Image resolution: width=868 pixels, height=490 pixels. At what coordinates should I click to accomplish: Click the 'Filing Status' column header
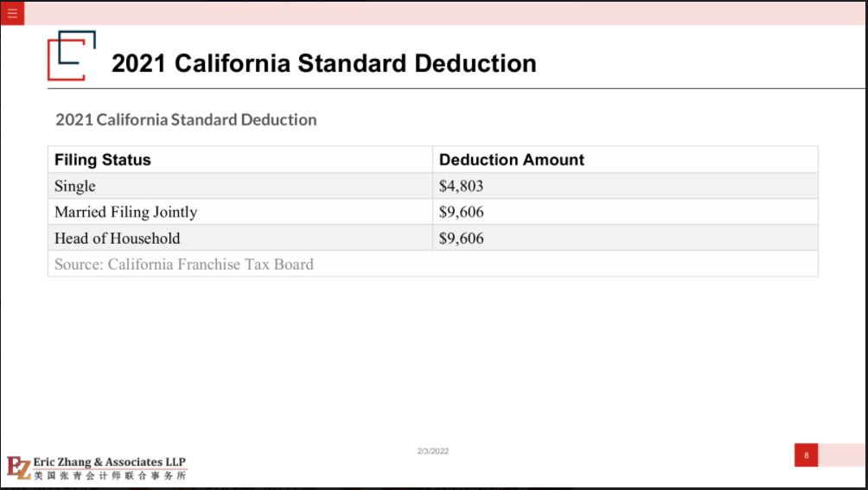[x=102, y=160]
